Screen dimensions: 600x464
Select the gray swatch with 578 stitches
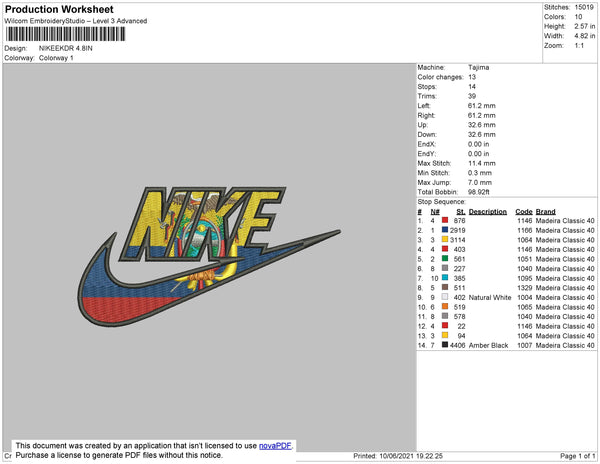click(445, 316)
